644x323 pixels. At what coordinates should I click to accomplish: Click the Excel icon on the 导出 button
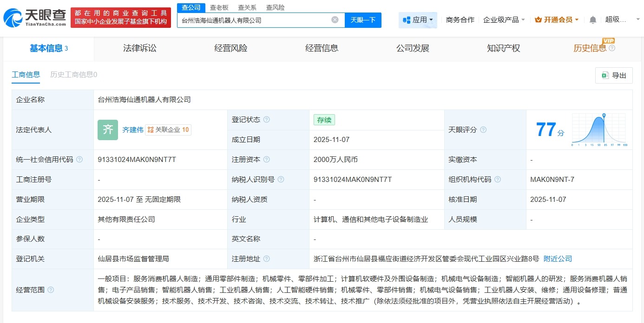605,75
